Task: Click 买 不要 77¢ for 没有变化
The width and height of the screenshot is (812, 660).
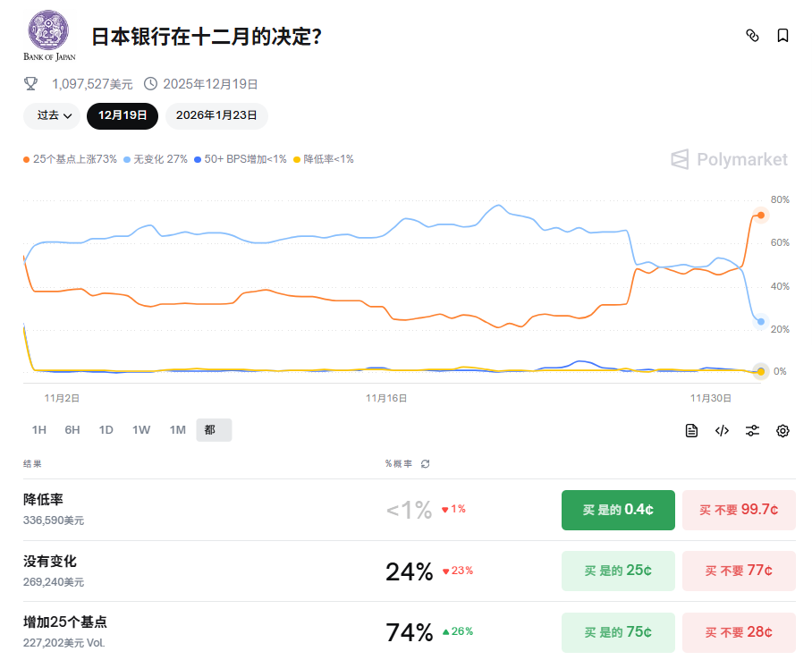Action: click(739, 571)
